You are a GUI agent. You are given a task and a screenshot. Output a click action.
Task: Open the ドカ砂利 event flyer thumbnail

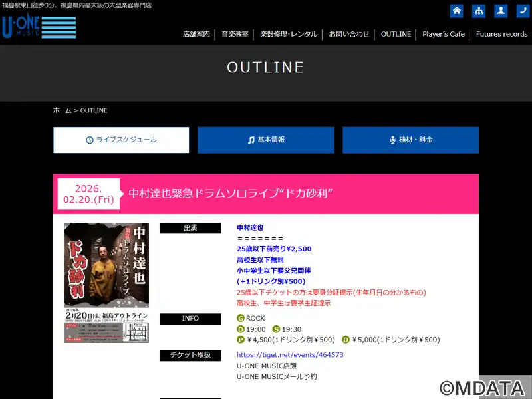coord(106,283)
